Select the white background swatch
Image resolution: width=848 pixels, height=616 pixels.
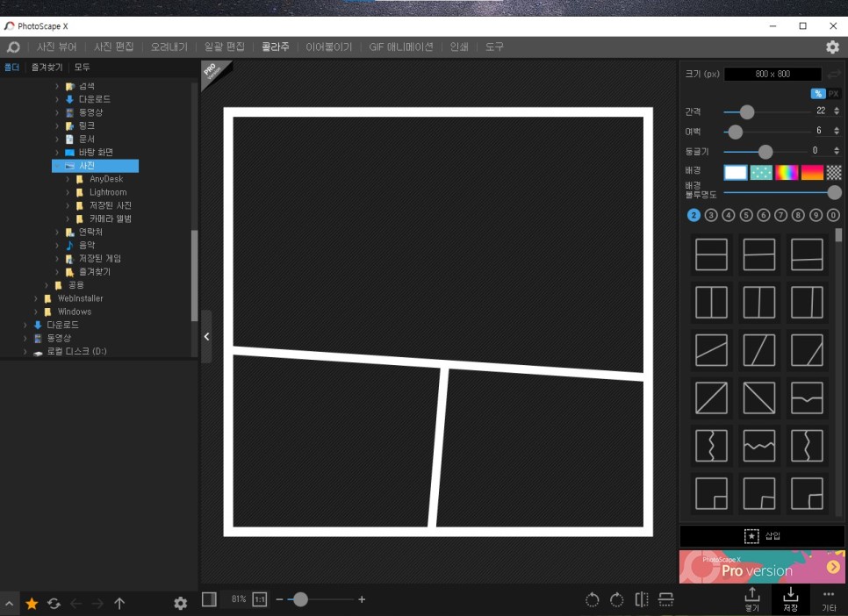click(736, 173)
